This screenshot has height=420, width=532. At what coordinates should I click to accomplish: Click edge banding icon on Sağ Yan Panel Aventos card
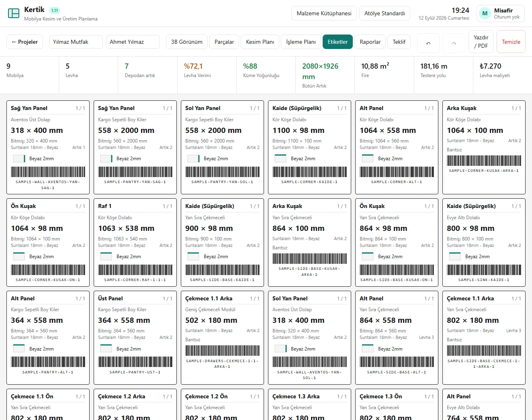[x=19, y=159]
